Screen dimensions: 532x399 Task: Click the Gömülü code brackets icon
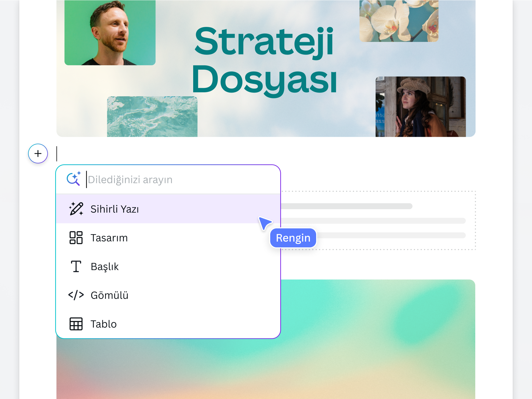pos(76,295)
